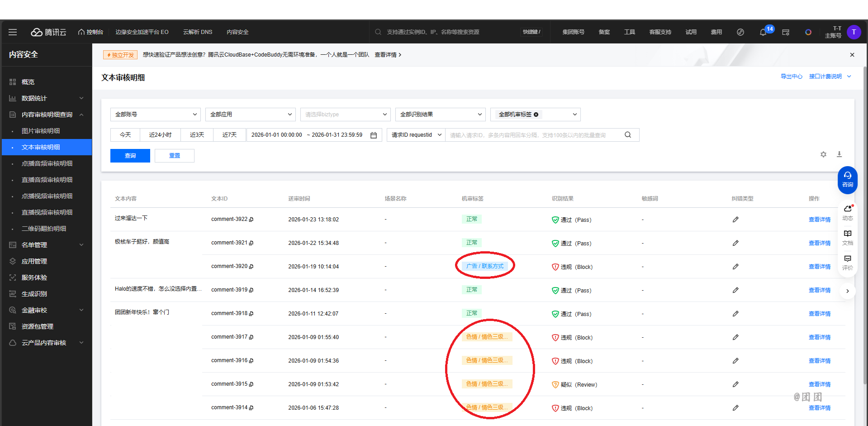Open 查看详情 for comment-3922

[x=819, y=220]
